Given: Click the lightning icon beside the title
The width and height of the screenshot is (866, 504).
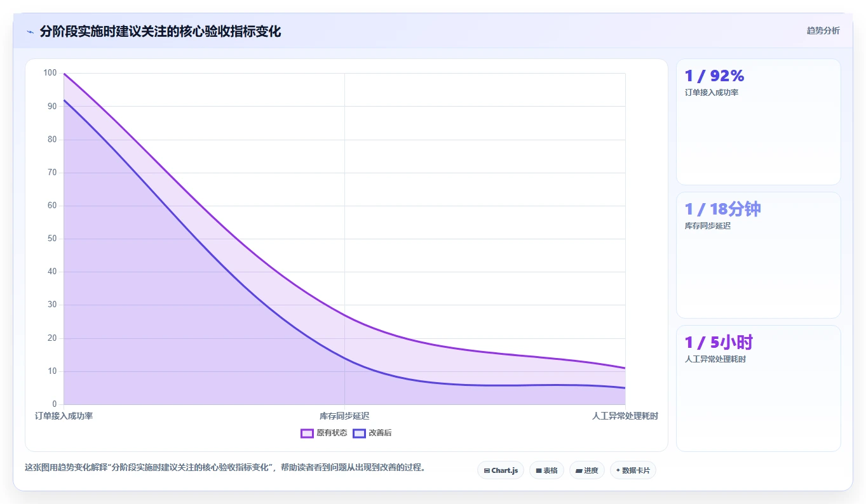Looking at the screenshot, I should click(x=30, y=32).
